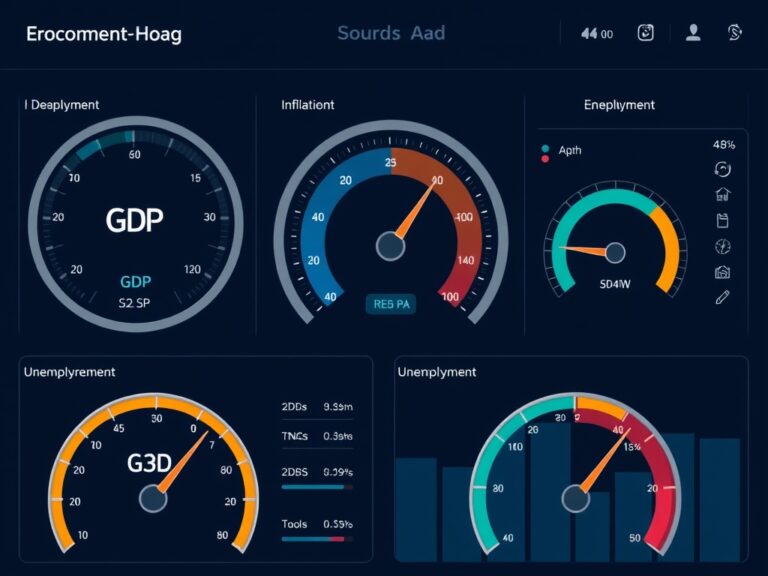Screen dimensions: 768x576
Task: Select the 2DDs row in stats list
Action: coord(317,407)
